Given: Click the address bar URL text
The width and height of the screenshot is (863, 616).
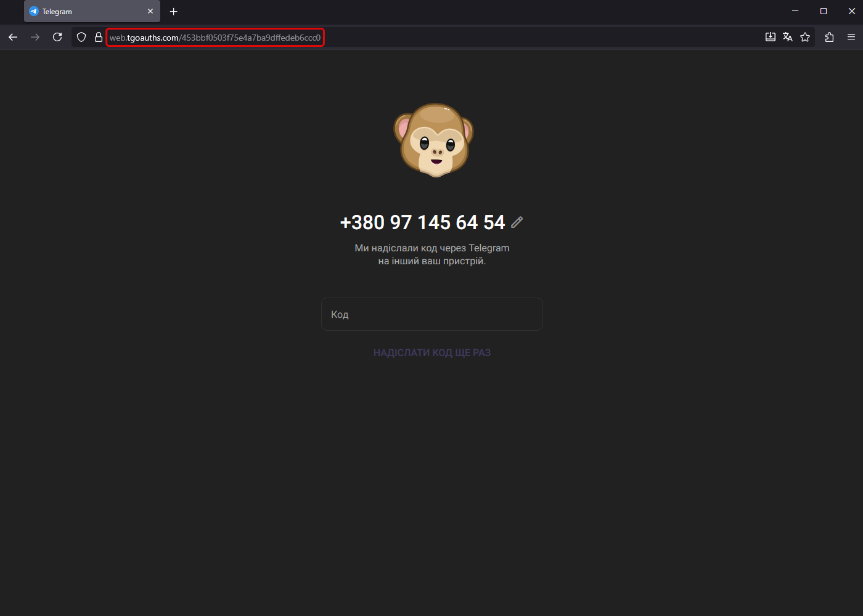Looking at the screenshot, I should 215,38.
